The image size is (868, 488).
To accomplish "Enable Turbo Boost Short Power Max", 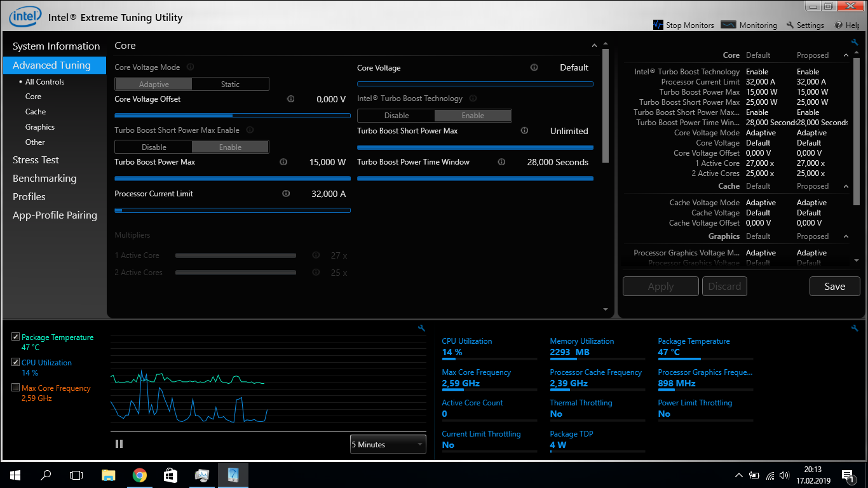I will click(230, 147).
